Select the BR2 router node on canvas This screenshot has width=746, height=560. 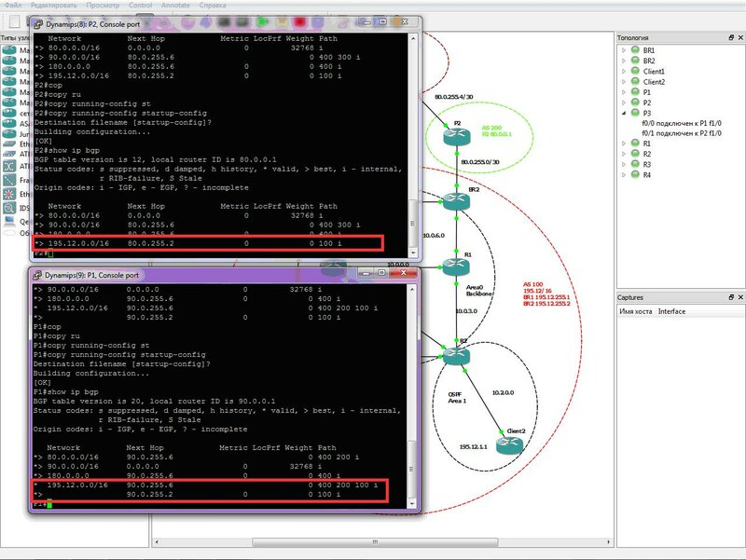pyautogui.click(x=457, y=199)
